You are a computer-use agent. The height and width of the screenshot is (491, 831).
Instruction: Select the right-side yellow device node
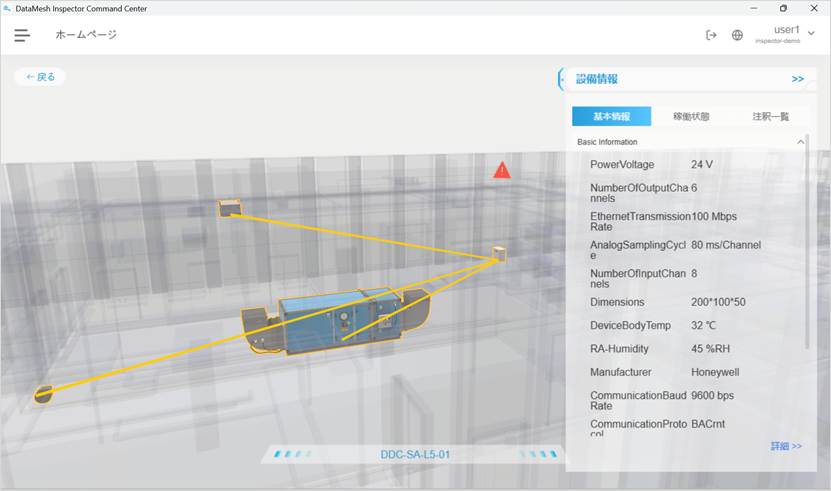tap(499, 255)
